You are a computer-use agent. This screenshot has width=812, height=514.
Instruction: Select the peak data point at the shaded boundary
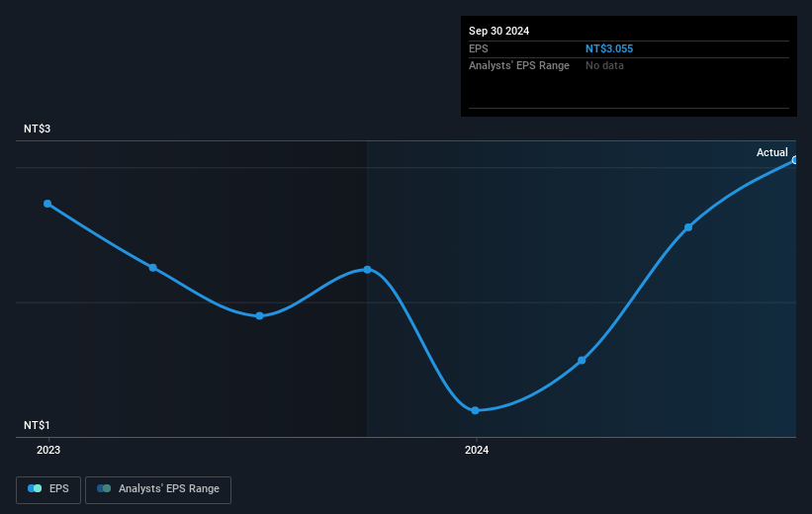point(367,270)
